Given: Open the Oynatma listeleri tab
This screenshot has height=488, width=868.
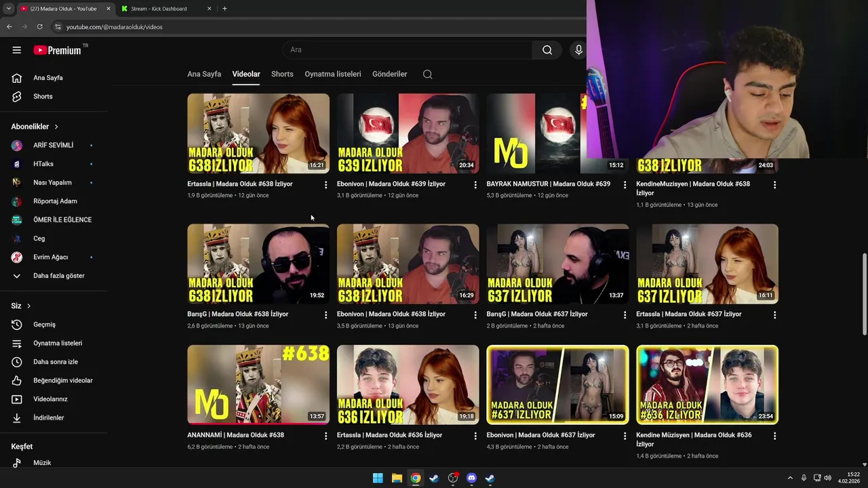Looking at the screenshot, I should (333, 74).
